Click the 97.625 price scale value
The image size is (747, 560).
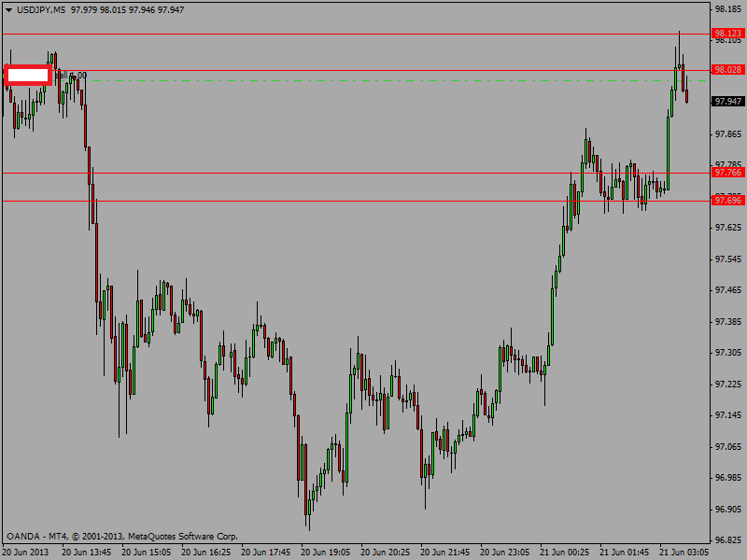(x=728, y=228)
